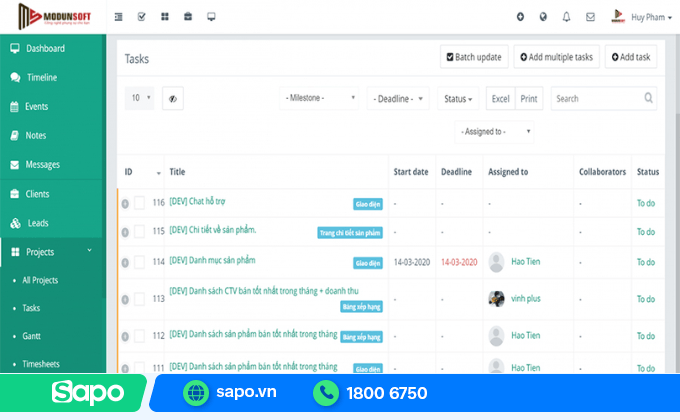This screenshot has width=680, height=420.
Task: Open vinh plus assignee profile
Action: pos(526,299)
